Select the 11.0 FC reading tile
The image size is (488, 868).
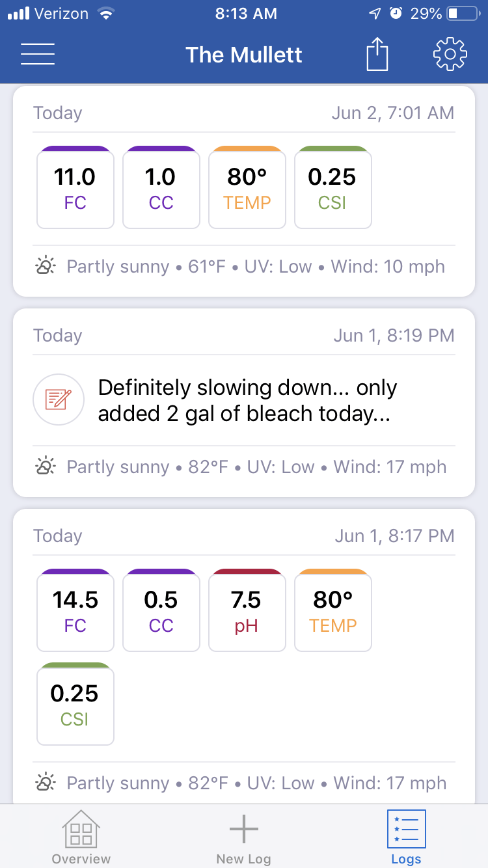[x=75, y=187]
